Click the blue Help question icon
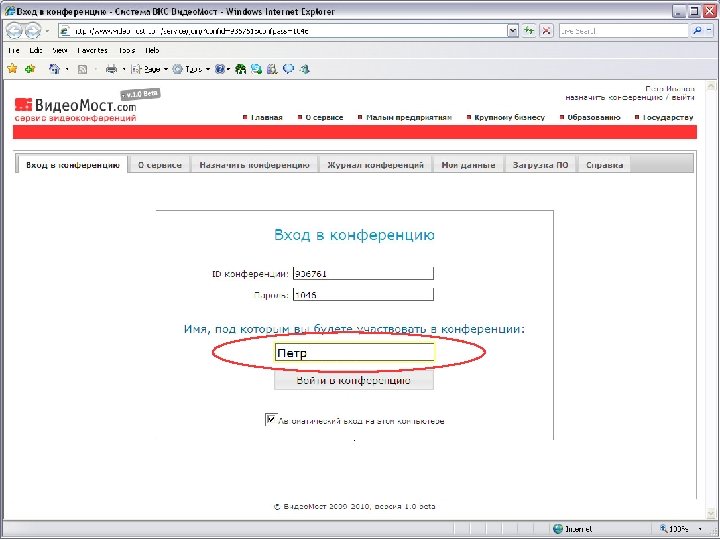This screenshot has width=720, height=540. click(222, 69)
